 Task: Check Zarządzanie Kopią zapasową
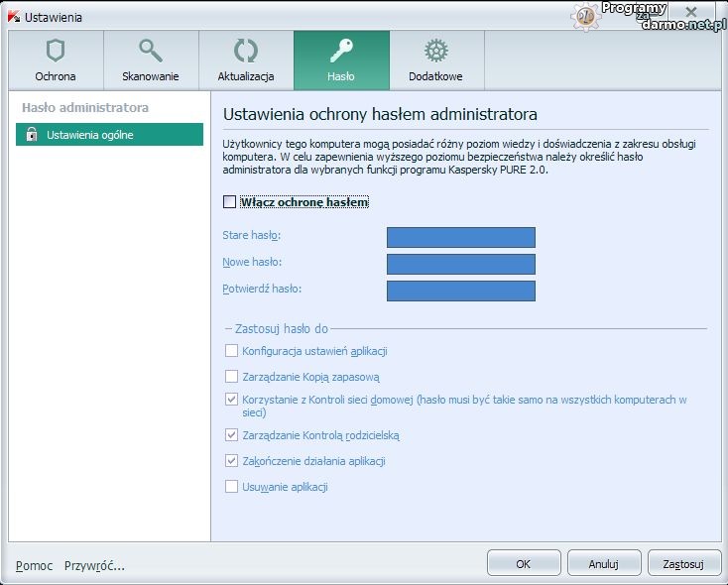tap(231, 376)
